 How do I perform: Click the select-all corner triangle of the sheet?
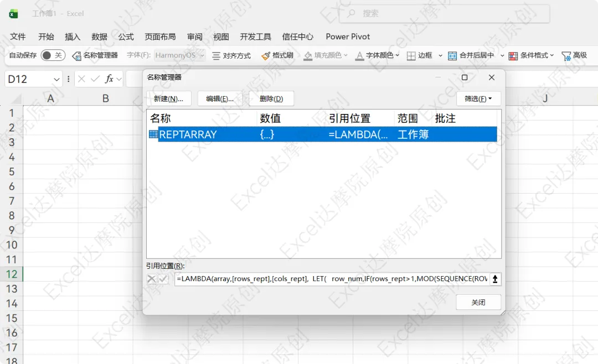(16, 100)
